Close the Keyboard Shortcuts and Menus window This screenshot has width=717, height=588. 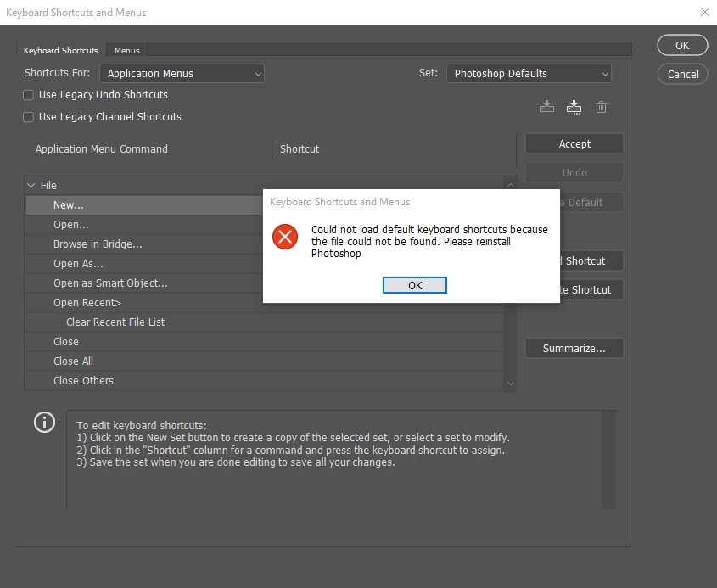click(704, 13)
